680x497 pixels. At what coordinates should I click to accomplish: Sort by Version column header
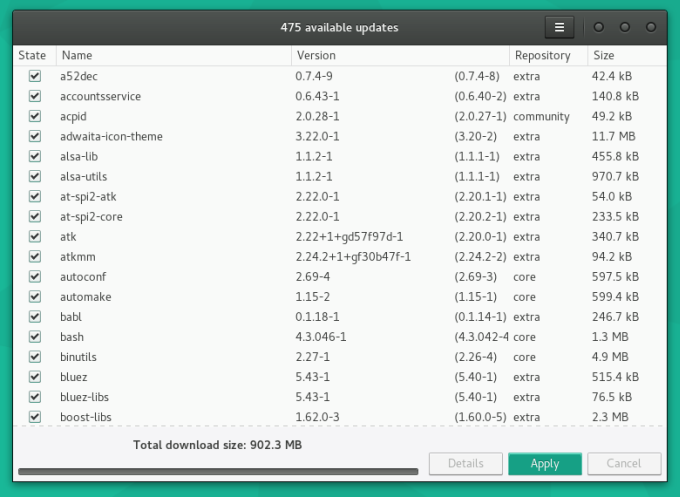point(316,56)
